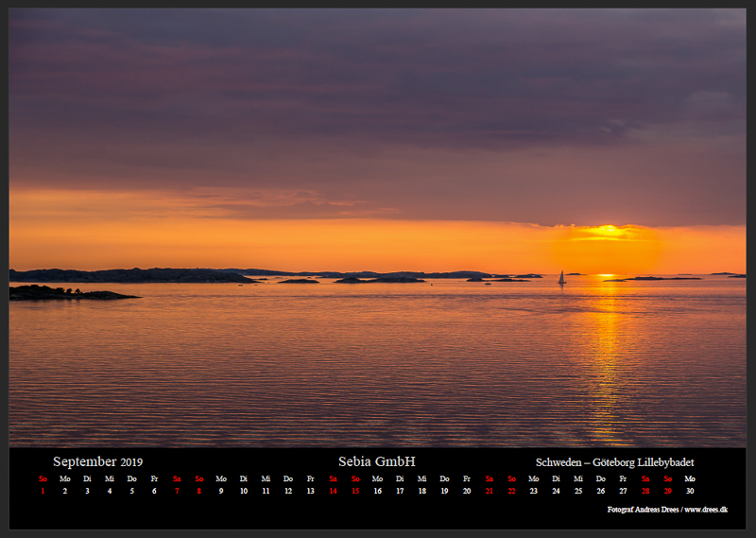756x538 pixels.
Task: Select date number 3 in the calendar
Action: tap(87, 491)
